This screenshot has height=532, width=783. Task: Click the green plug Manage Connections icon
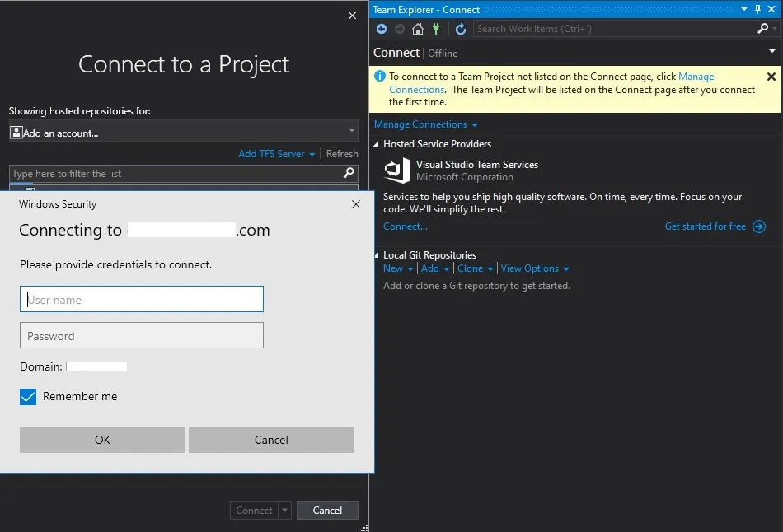tap(436, 29)
